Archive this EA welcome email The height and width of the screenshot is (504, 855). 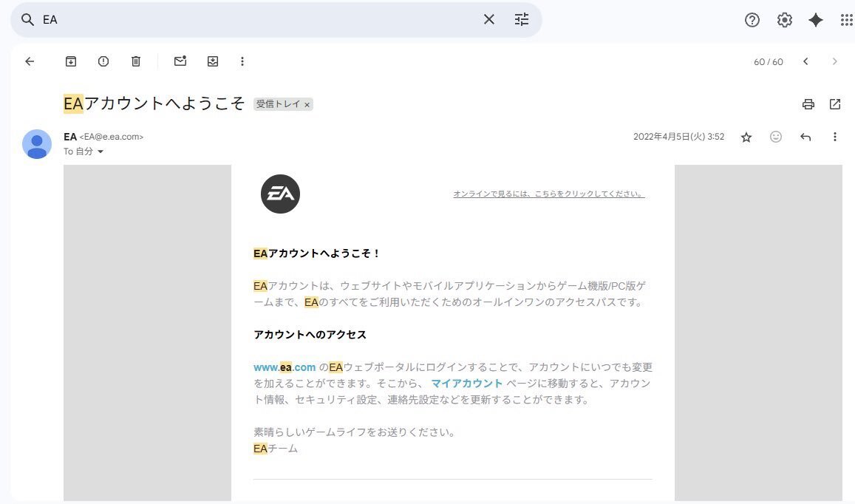point(71,61)
